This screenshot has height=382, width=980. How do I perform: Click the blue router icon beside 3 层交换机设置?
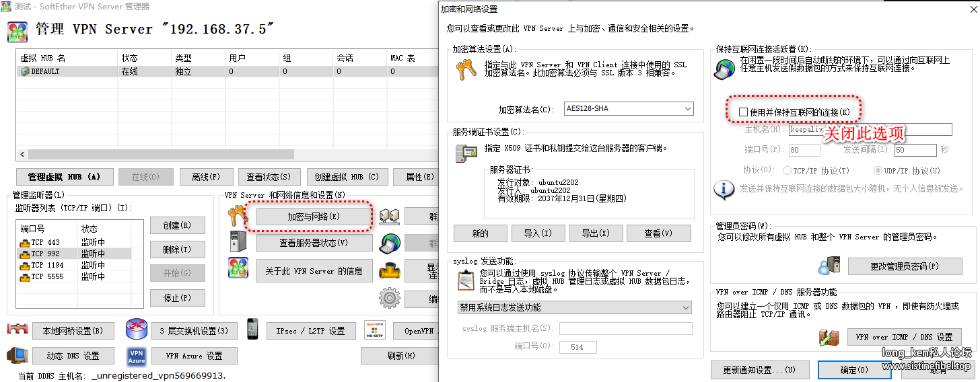[137, 329]
